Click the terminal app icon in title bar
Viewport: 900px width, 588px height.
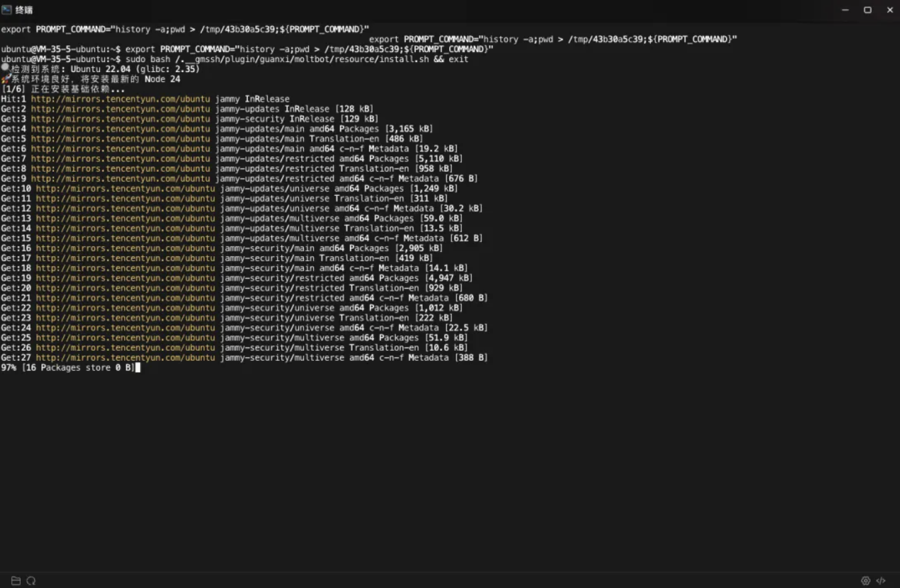[x=7, y=10]
